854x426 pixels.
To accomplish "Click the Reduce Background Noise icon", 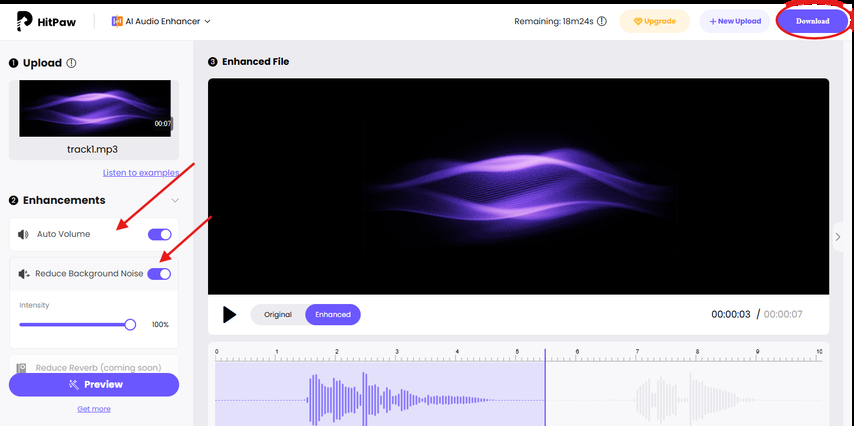I will [23, 273].
